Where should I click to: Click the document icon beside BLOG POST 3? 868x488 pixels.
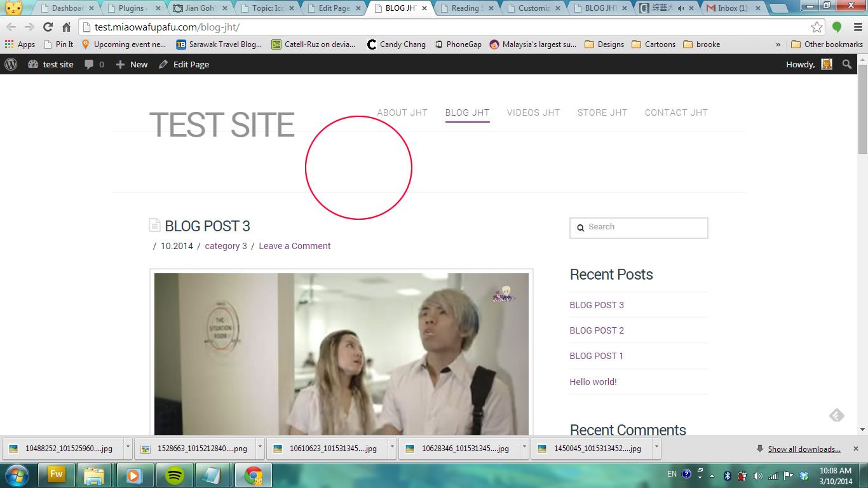154,225
